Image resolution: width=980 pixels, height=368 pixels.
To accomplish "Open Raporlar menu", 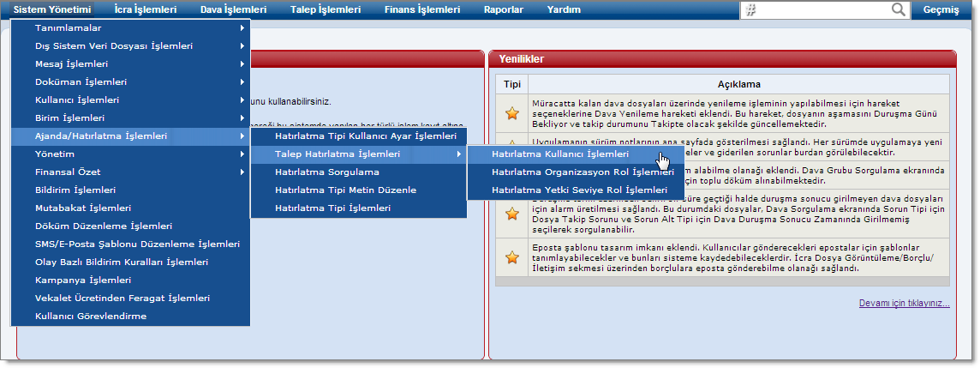I will click(x=504, y=9).
